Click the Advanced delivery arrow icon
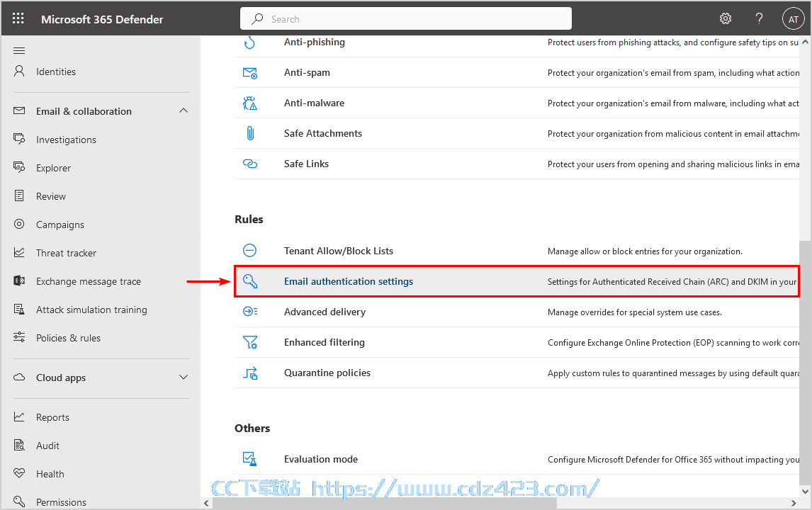 click(250, 311)
